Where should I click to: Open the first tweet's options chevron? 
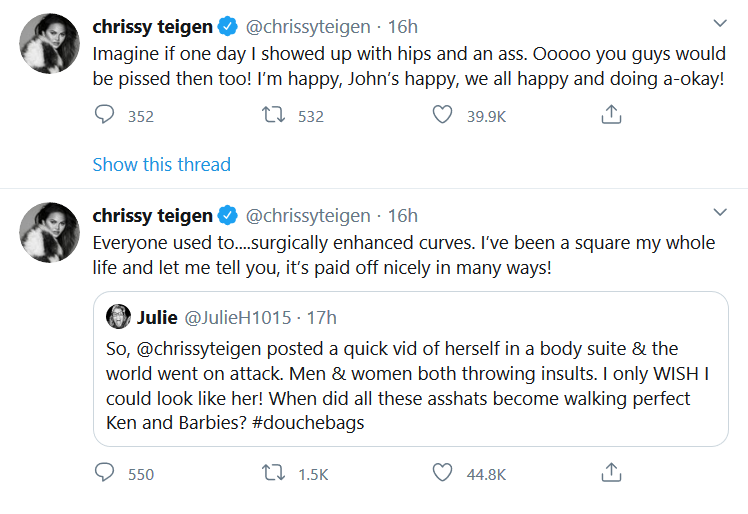(x=719, y=23)
